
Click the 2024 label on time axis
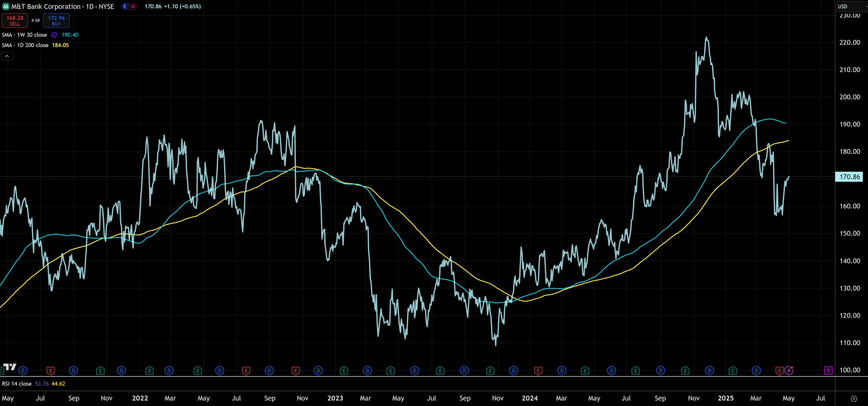530,398
